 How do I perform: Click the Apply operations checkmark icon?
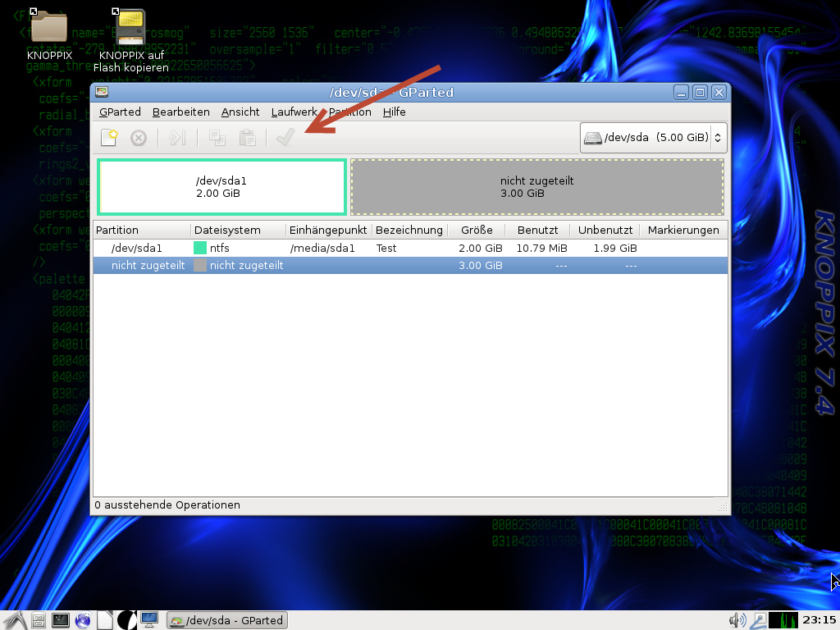point(285,137)
